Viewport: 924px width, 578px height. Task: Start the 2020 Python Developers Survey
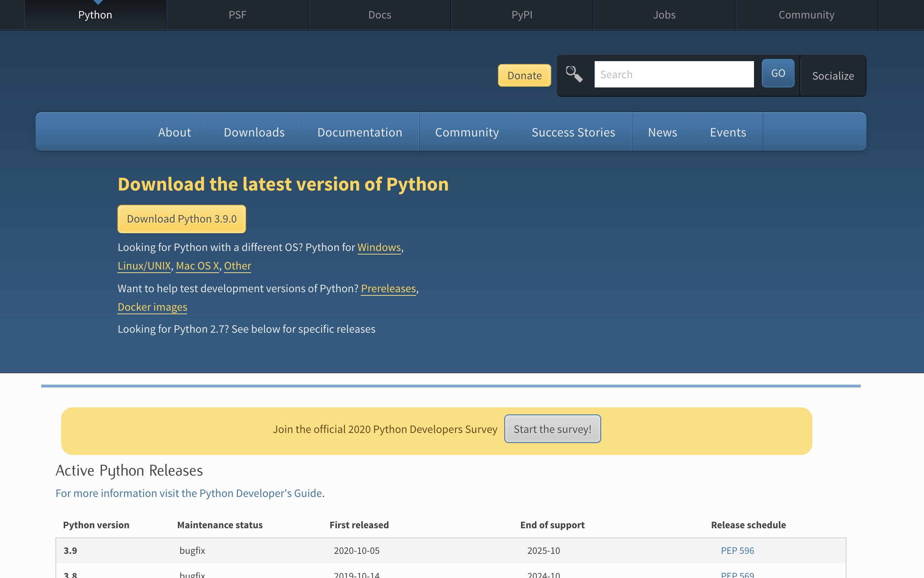(552, 429)
